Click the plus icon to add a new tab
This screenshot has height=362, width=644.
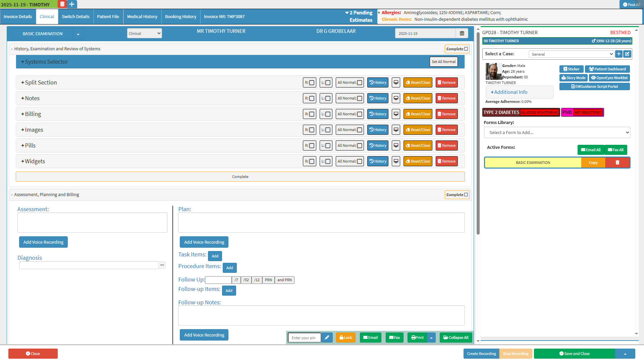[x=72, y=4]
